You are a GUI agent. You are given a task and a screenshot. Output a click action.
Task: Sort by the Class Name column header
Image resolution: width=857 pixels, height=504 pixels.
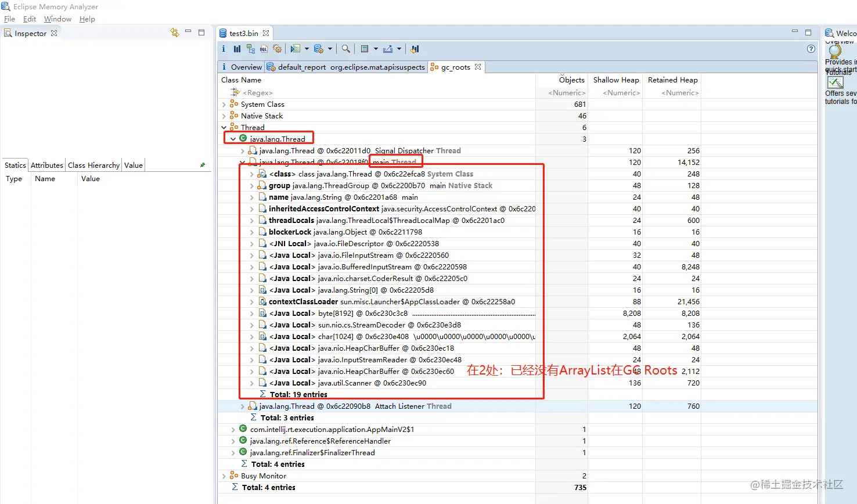[x=377, y=80]
